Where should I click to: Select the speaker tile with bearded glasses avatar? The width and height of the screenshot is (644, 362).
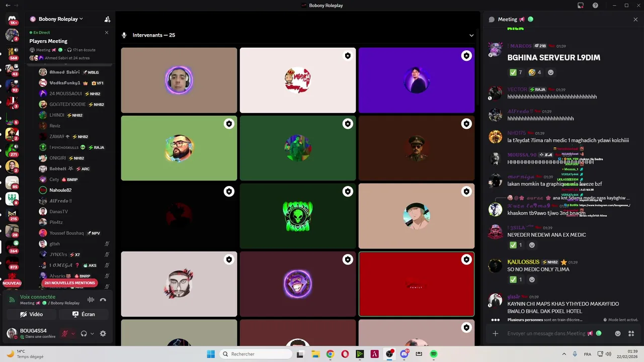point(179,148)
